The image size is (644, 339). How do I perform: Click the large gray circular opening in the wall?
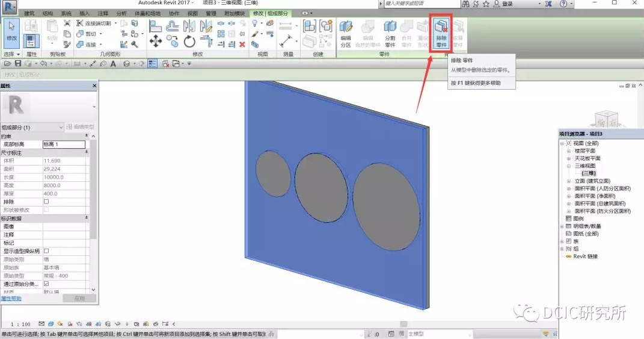tap(386, 207)
